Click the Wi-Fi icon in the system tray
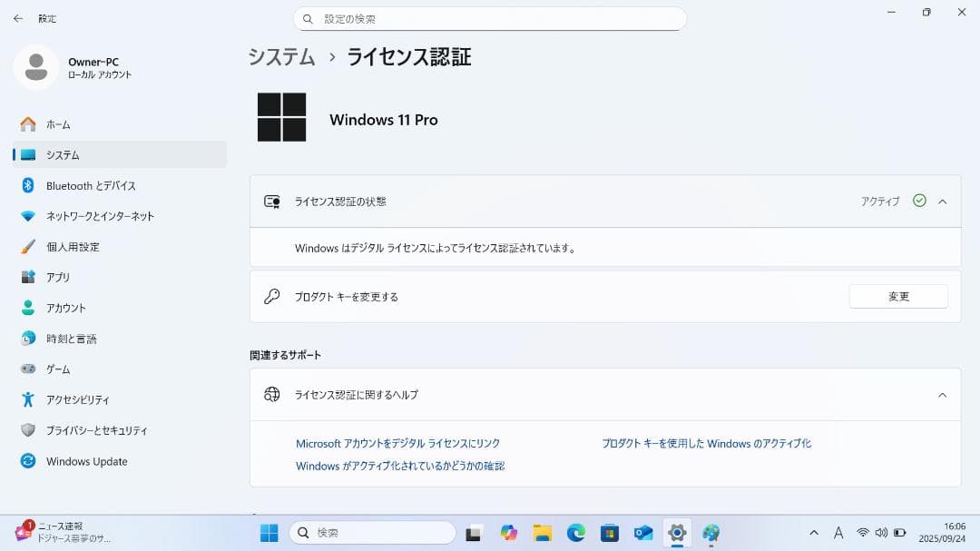Screen dimensions: 980x551 point(861,532)
